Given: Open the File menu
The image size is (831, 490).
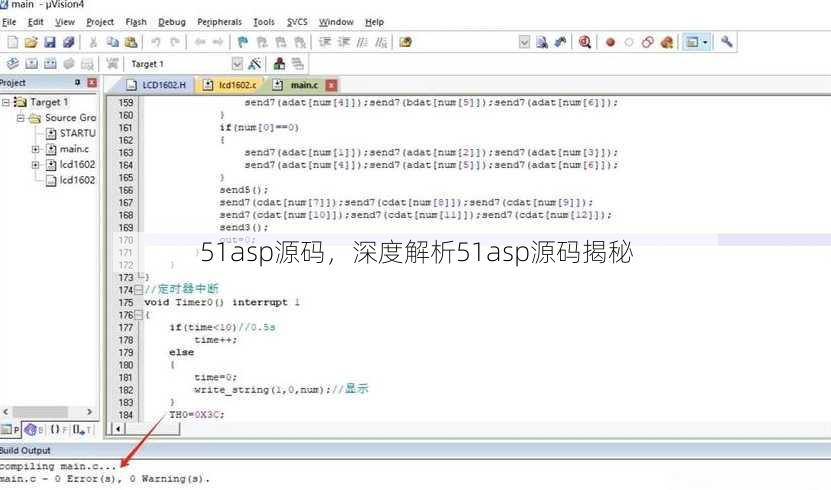Looking at the screenshot, I should pyautogui.click(x=9, y=22).
